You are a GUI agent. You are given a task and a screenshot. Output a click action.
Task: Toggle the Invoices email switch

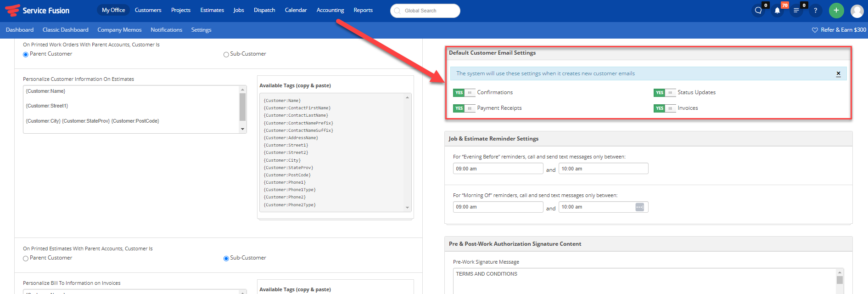(x=664, y=108)
